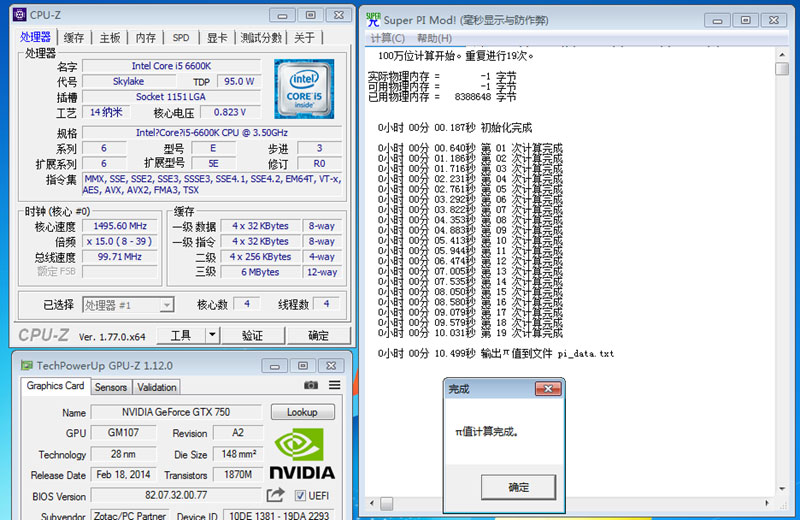
Task: Click the 82.07.32.00.77 BIOS version field
Action: pyautogui.click(x=176, y=495)
